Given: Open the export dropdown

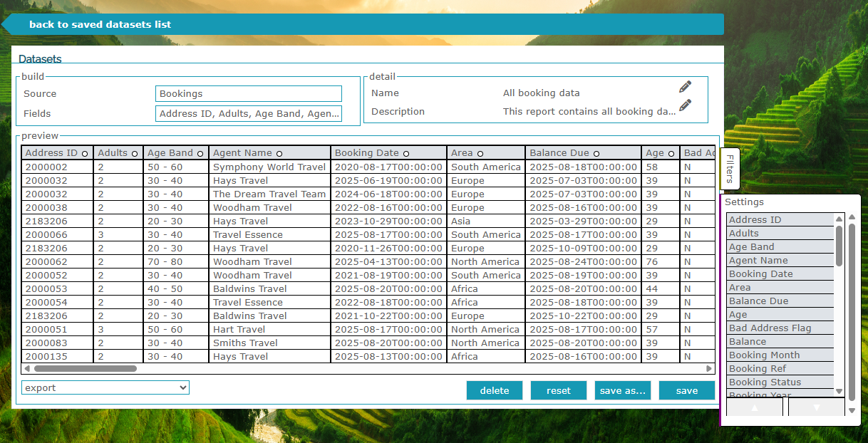Looking at the screenshot, I should pos(105,388).
